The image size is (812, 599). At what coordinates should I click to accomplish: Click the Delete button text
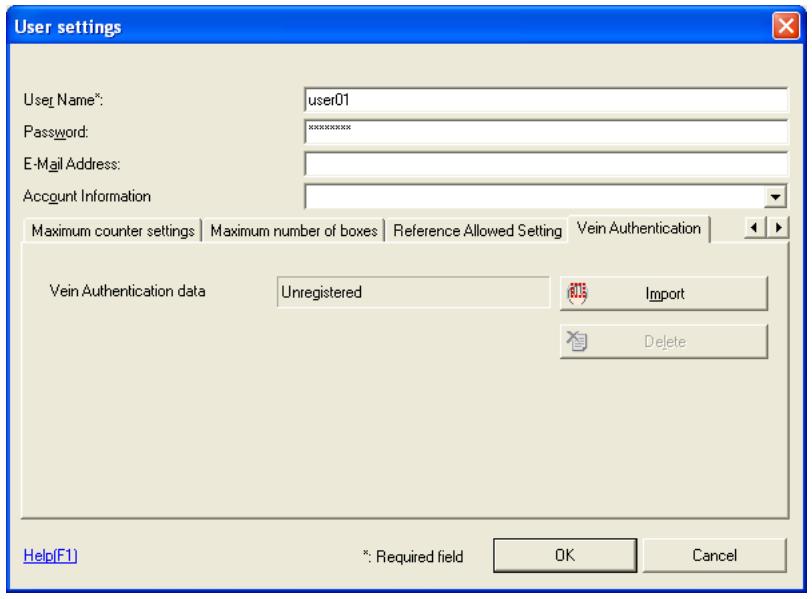pos(664,342)
